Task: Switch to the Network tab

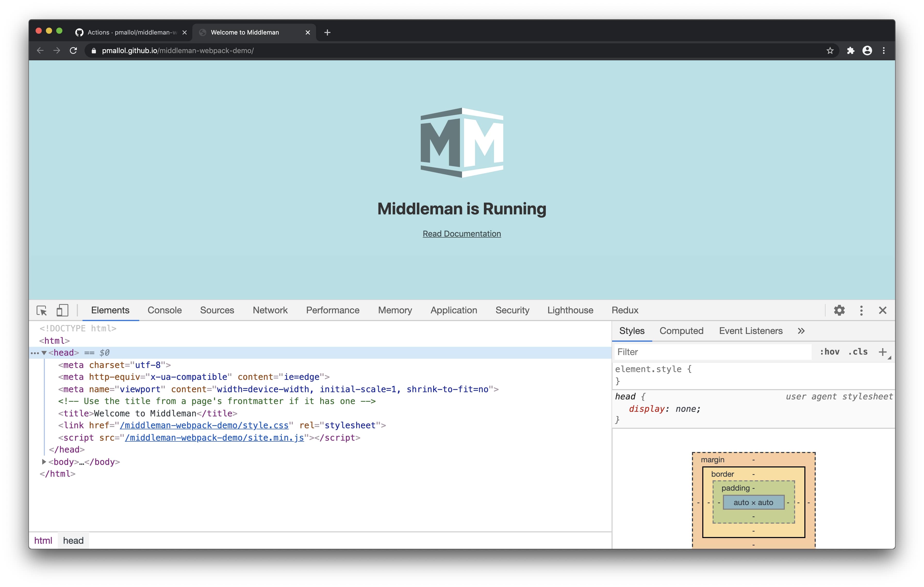Action: point(270,310)
